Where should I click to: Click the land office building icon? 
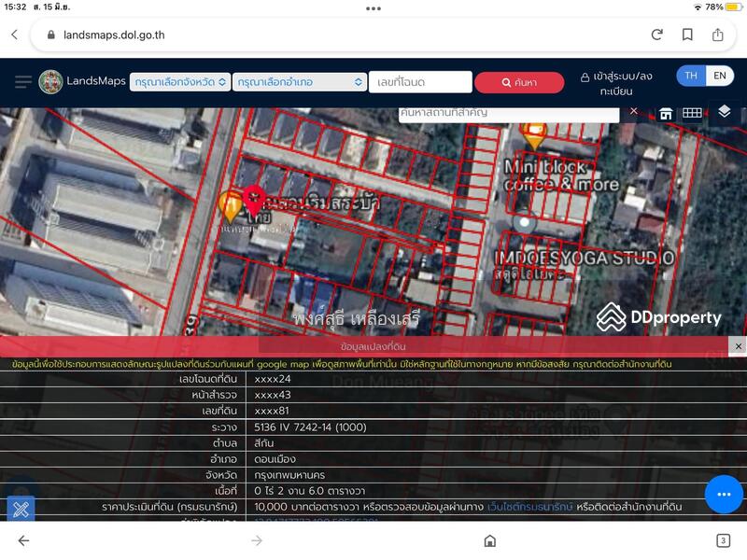[666, 114]
